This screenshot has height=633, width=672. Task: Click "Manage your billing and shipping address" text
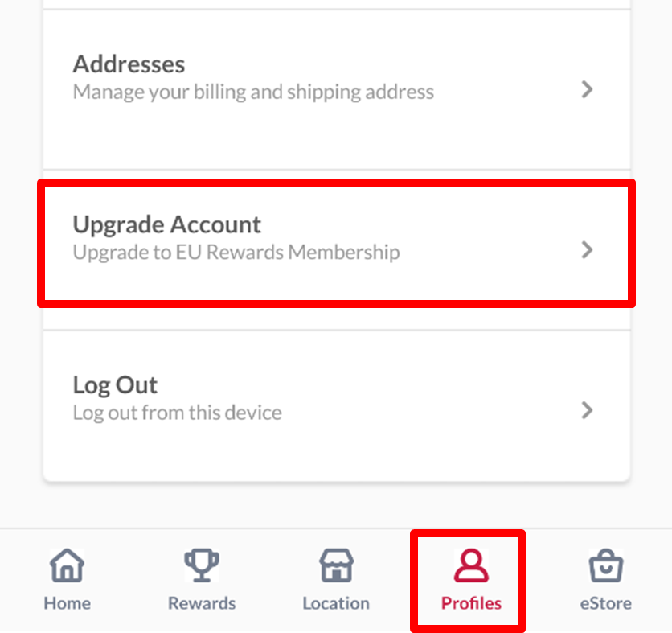[253, 92]
